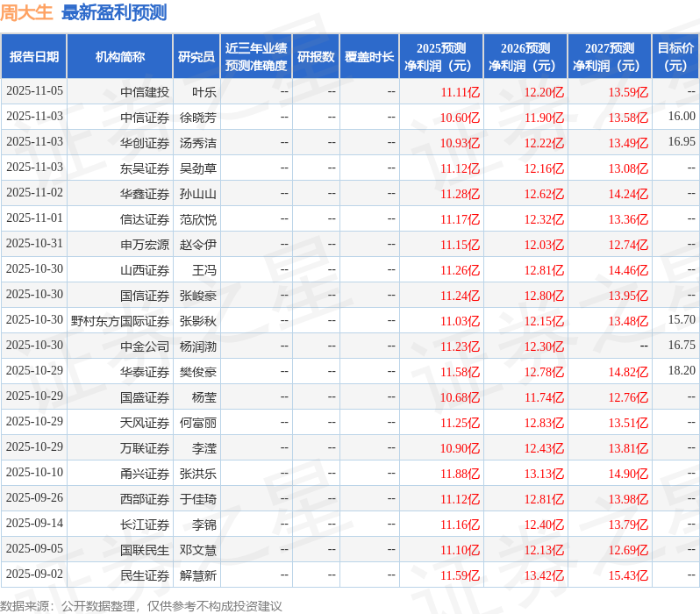Select the 2027预测净利润 column header
Screen dimensions: 700x614
[x=610, y=57]
